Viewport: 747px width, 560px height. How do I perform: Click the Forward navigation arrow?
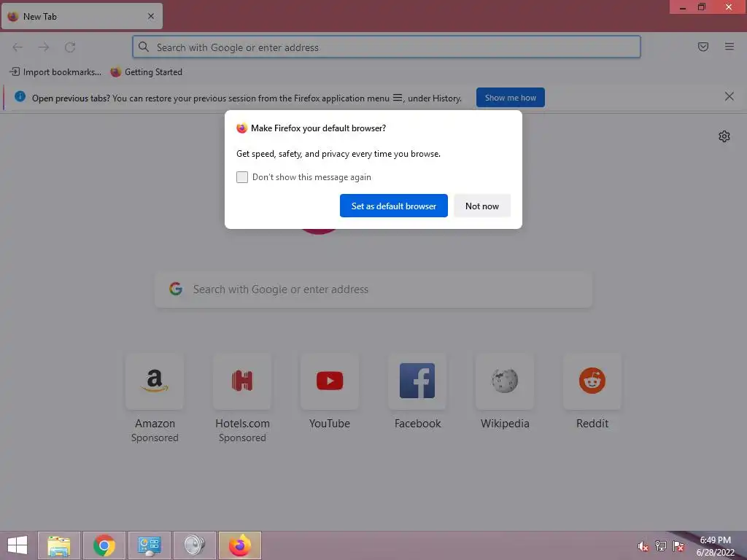coord(44,47)
